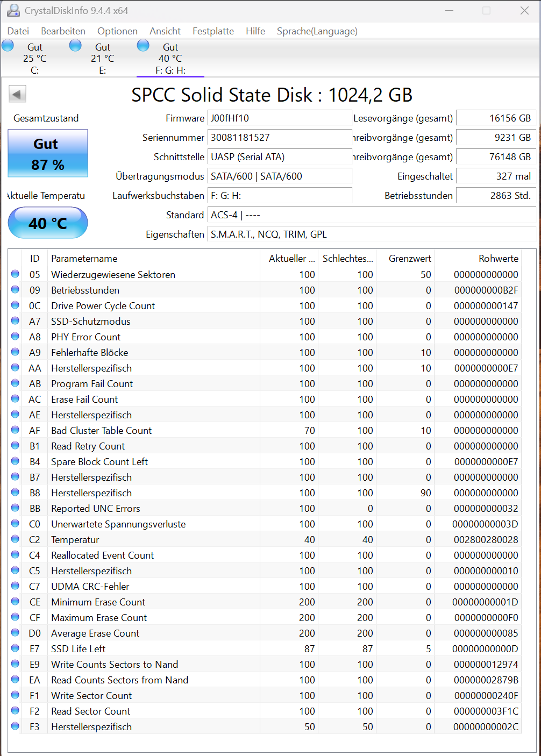541x756 pixels.
Task: Go back to previous disk arrow
Action: point(17,95)
